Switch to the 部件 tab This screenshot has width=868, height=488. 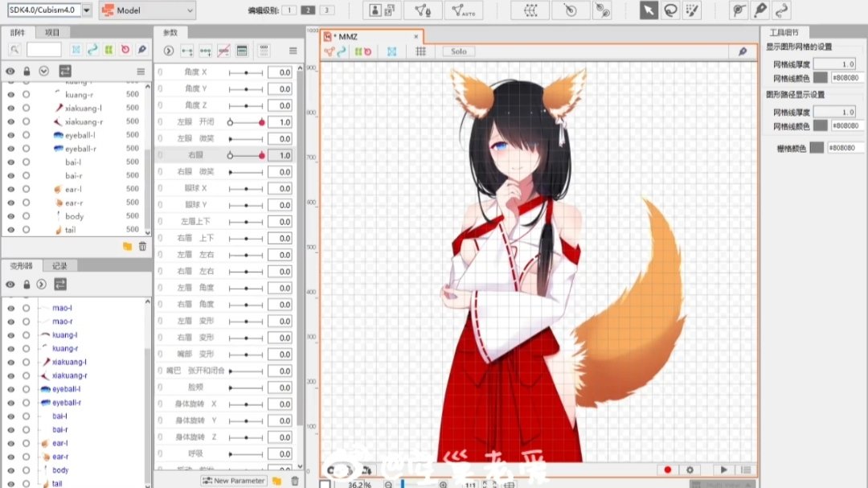click(x=18, y=33)
